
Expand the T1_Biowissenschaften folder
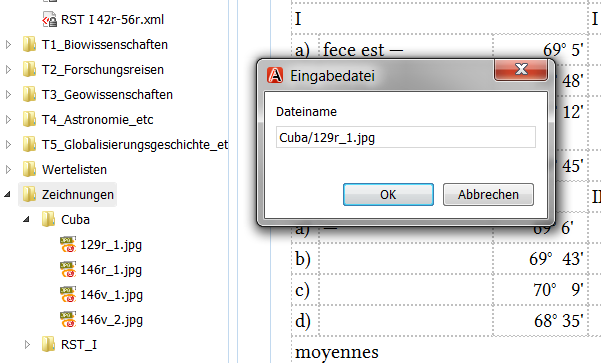[x=8, y=45]
